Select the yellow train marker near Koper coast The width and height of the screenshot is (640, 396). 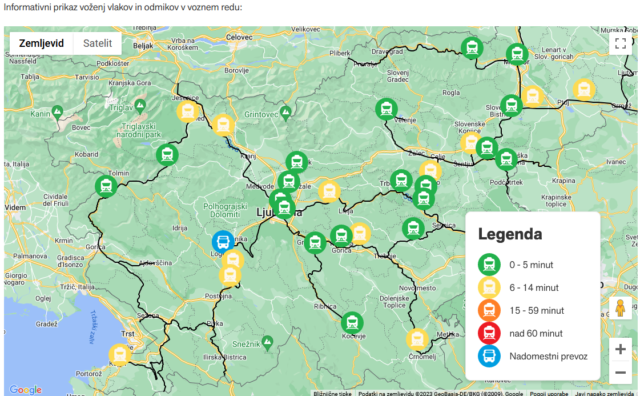[120, 355]
